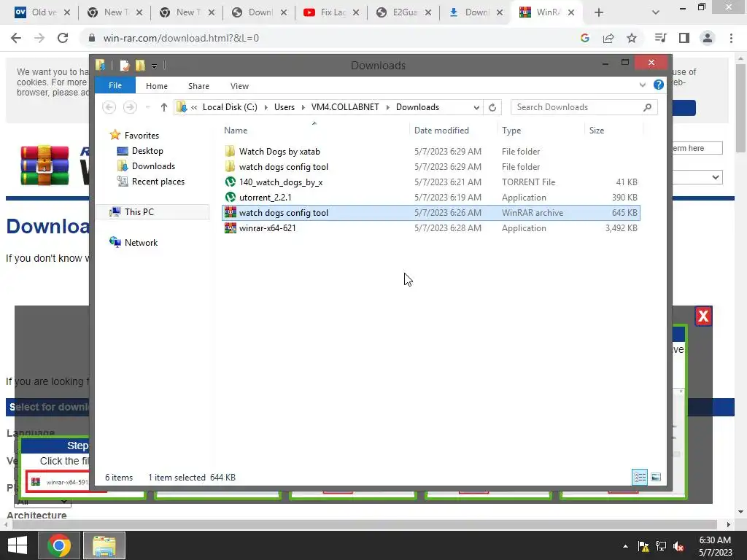Open recent locations dropdown arrow in Explorer
Screen dimensions: 747x560
point(147,107)
